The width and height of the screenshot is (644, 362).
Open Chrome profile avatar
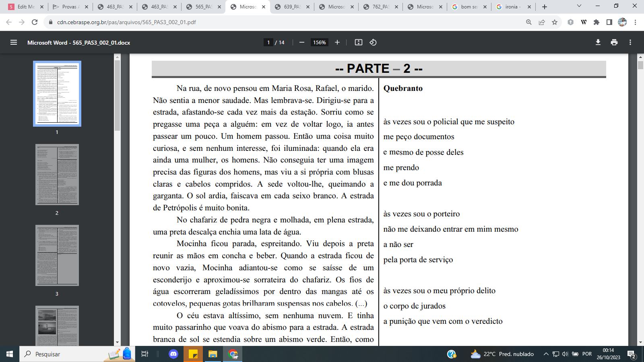tap(622, 22)
